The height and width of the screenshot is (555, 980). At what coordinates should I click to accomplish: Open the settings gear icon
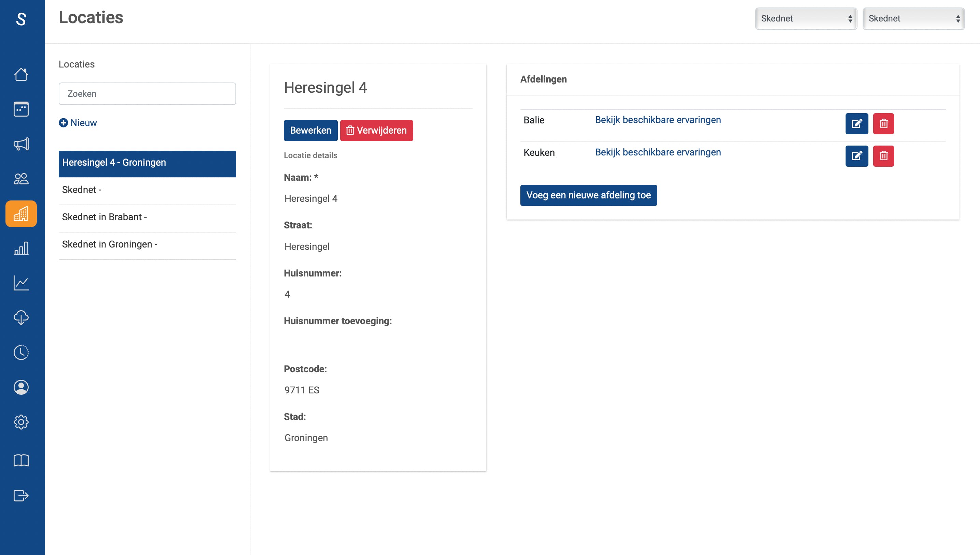click(x=21, y=422)
